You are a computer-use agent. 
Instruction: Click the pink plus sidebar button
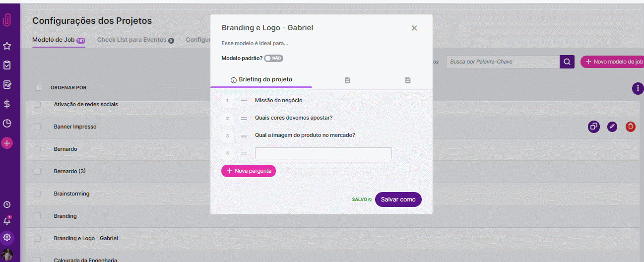point(7,143)
